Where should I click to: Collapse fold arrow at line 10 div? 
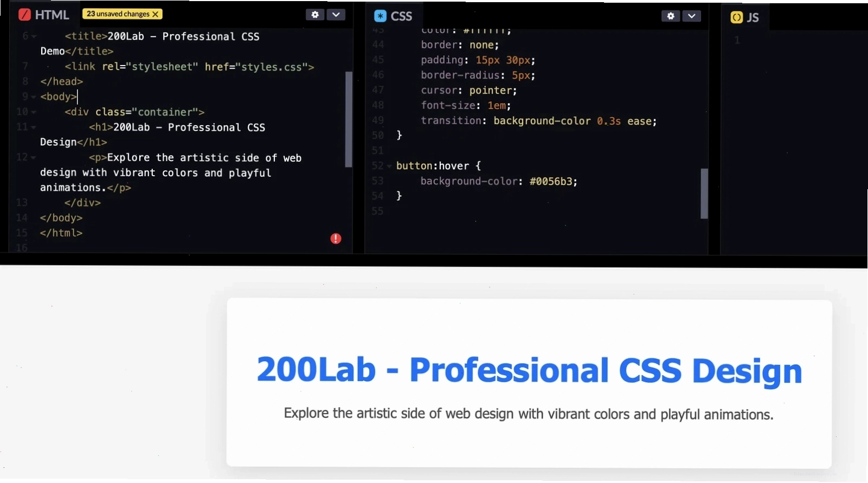pyautogui.click(x=34, y=112)
